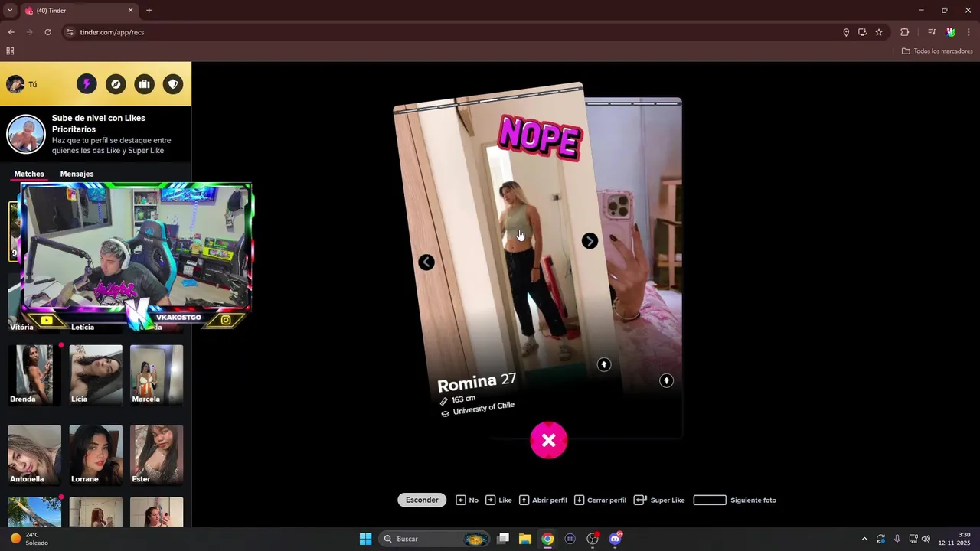Image resolution: width=980 pixels, height=551 pixels.
Task: Open Chrome three-dot menu
Action: point(969,32)
